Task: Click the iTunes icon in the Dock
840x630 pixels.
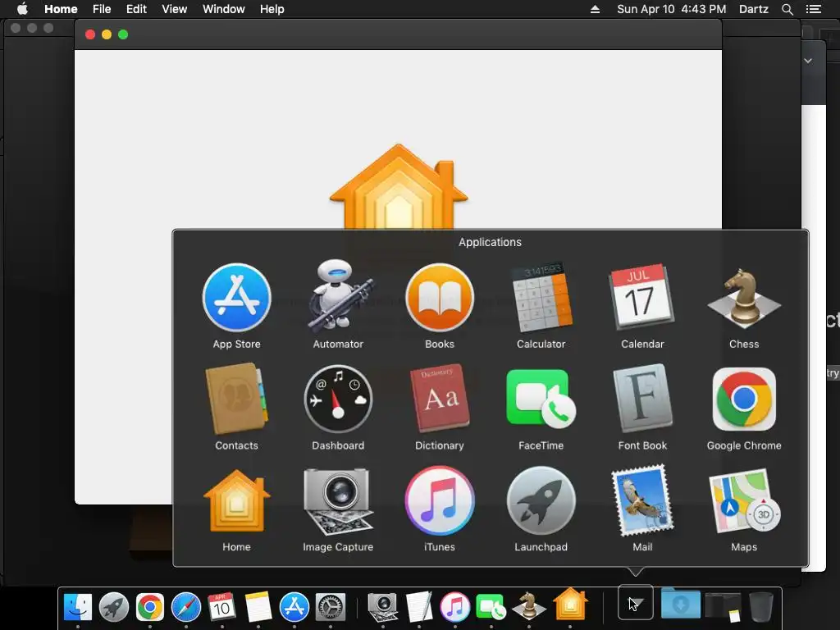Action: coord(454,607)
